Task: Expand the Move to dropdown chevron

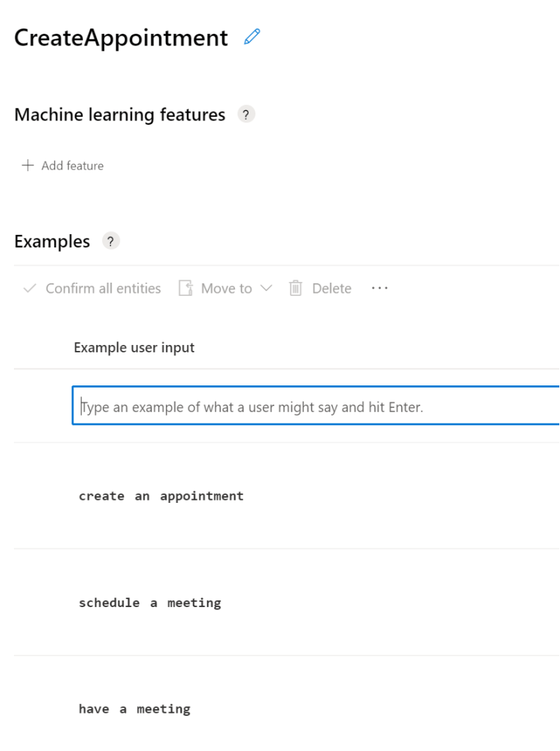Action: click(266, 289)
